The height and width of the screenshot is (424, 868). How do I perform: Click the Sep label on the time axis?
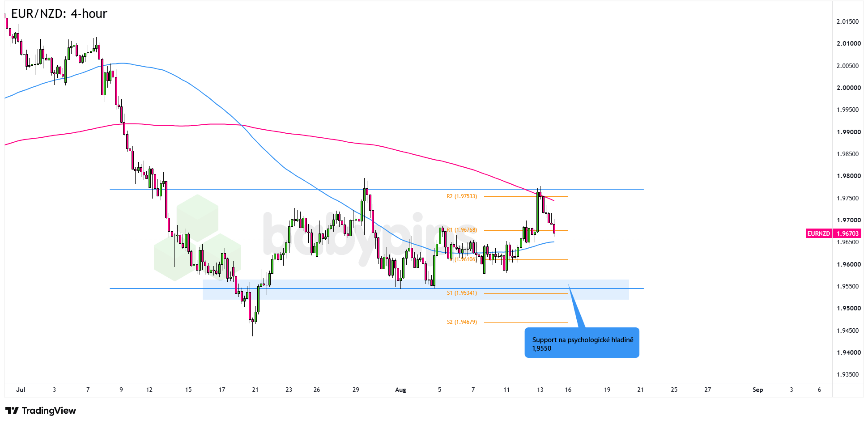(757, 390)
